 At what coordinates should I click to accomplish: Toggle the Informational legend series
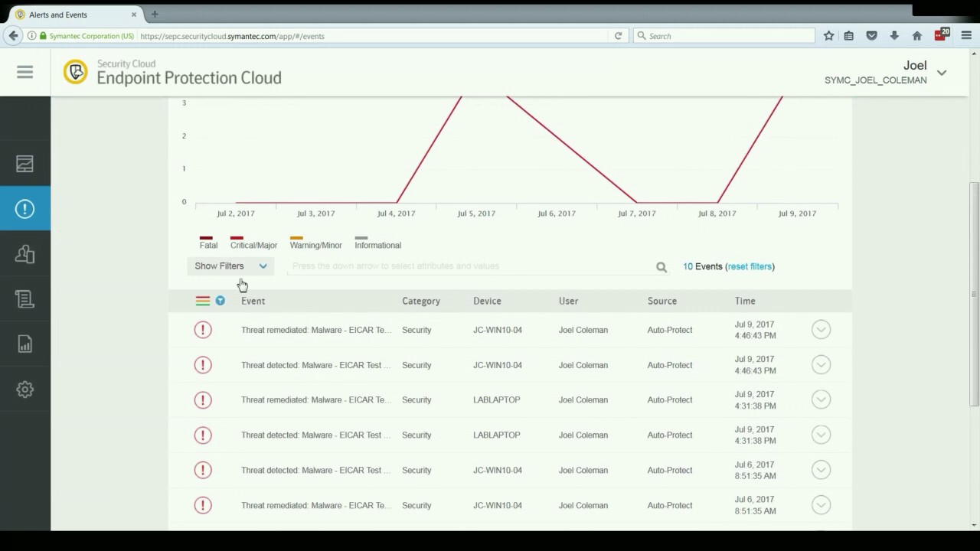(x=377, y=242)
